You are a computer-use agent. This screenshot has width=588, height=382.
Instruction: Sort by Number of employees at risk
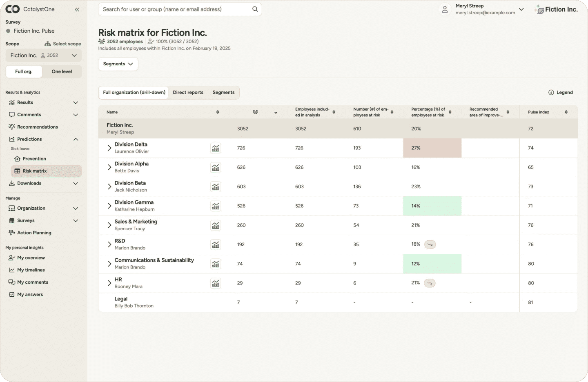pyautogui.click(x=392, y=112)
